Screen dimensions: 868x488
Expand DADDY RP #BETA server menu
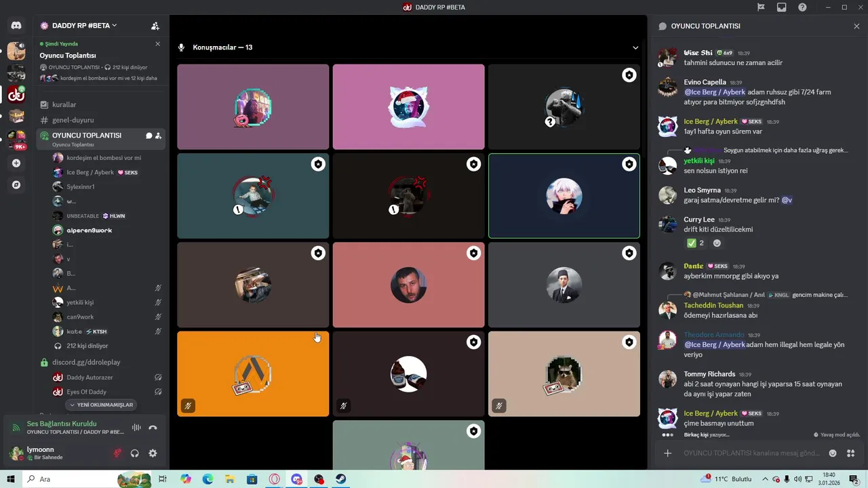[85, 26]
